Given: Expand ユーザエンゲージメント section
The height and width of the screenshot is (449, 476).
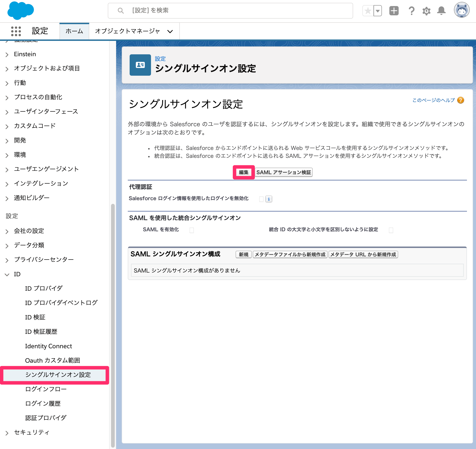Looking at the screenshot, I should [7, 170].
